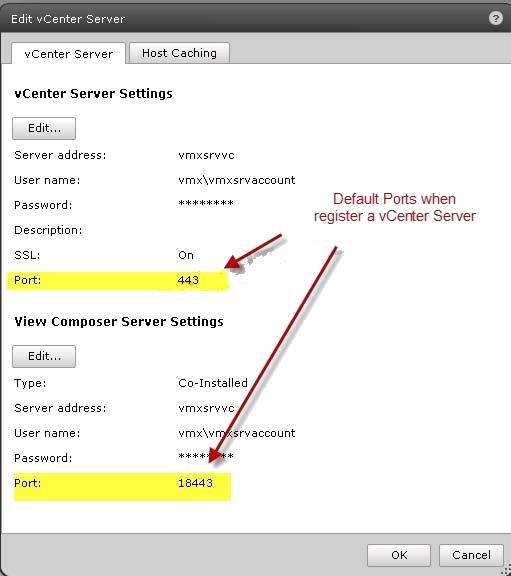Click the SSL value On
Image resolution: width=511 pixels, height=576 pixels.
(x=186, y=255)
